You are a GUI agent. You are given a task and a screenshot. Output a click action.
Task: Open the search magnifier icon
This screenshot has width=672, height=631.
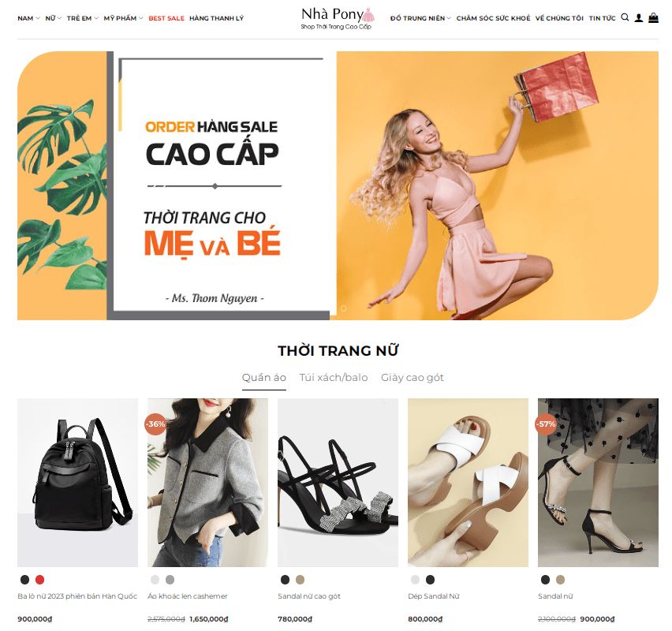[x=625, y=17]
